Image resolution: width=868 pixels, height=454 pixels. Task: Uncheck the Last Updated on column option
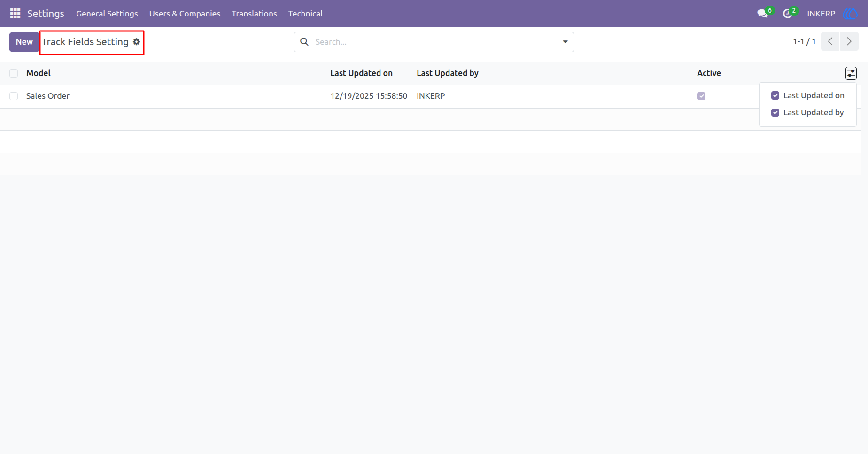(x=775, y=95)
